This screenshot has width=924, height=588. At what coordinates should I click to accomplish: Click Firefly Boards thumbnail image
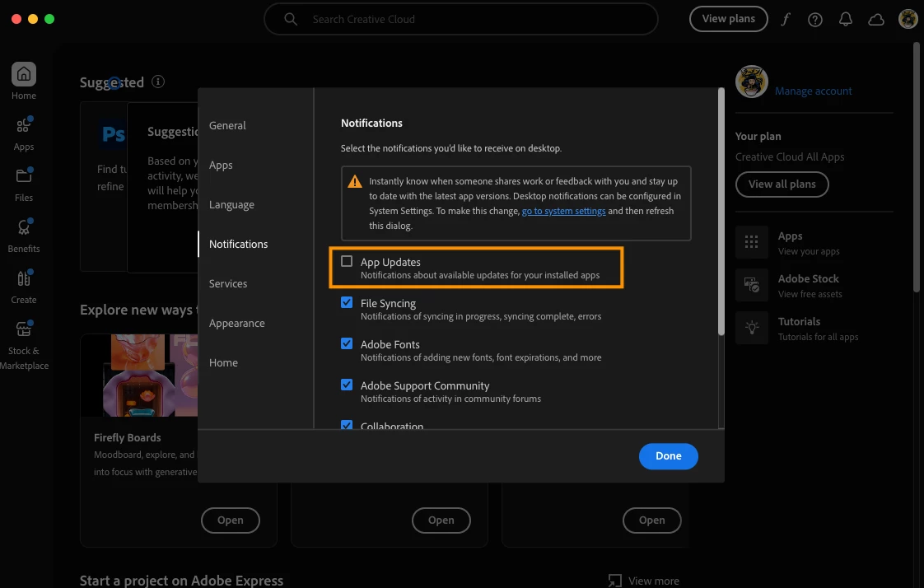coord(140,376)
